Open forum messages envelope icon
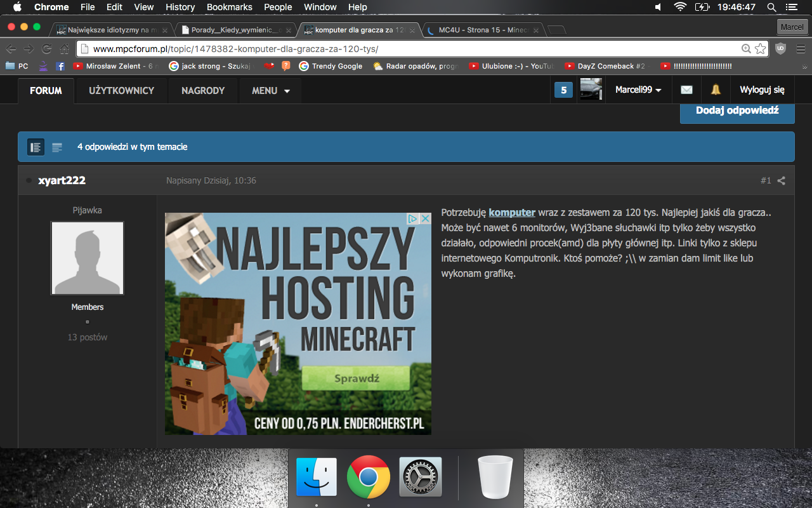812x508 pixels. [686, 90]
